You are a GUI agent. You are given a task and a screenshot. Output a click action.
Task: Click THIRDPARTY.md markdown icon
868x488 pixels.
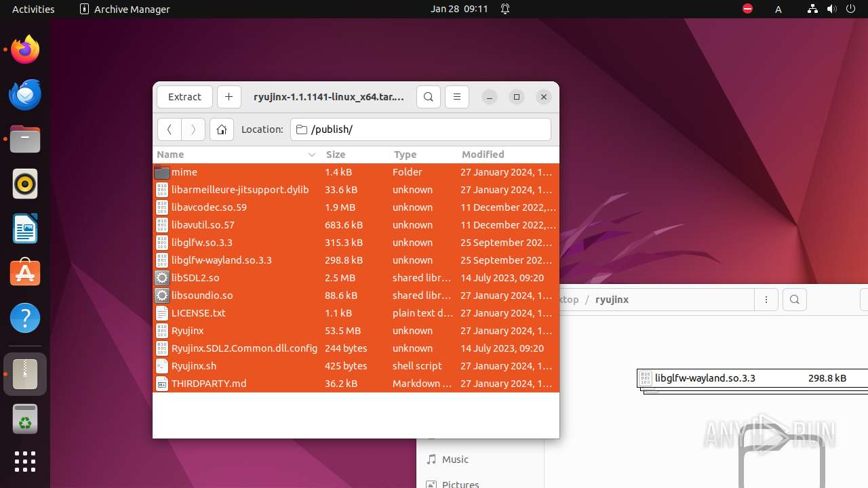161,384
